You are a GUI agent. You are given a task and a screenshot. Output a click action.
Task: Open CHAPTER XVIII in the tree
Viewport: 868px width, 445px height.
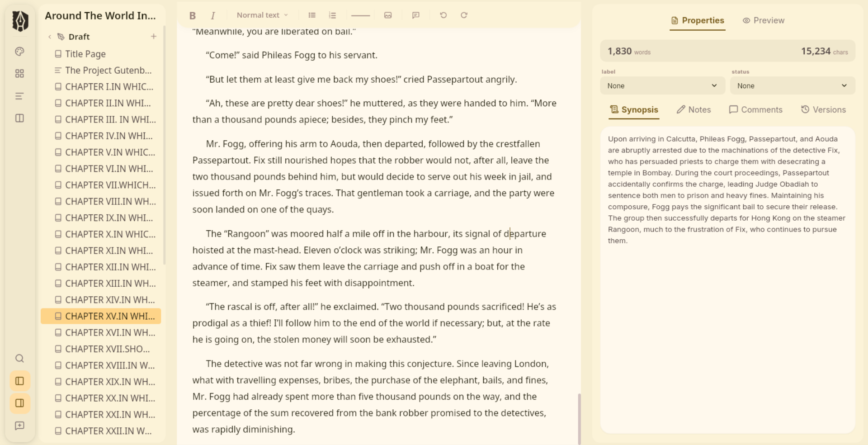click(101, 365)
